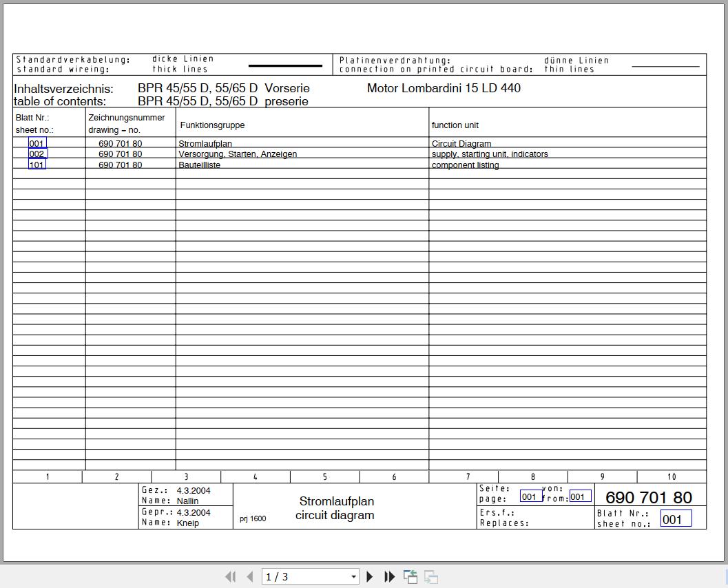The width and height of the screenshot is (728, 588).
Task: Go to the first page
Action: (x=231, y=577)
